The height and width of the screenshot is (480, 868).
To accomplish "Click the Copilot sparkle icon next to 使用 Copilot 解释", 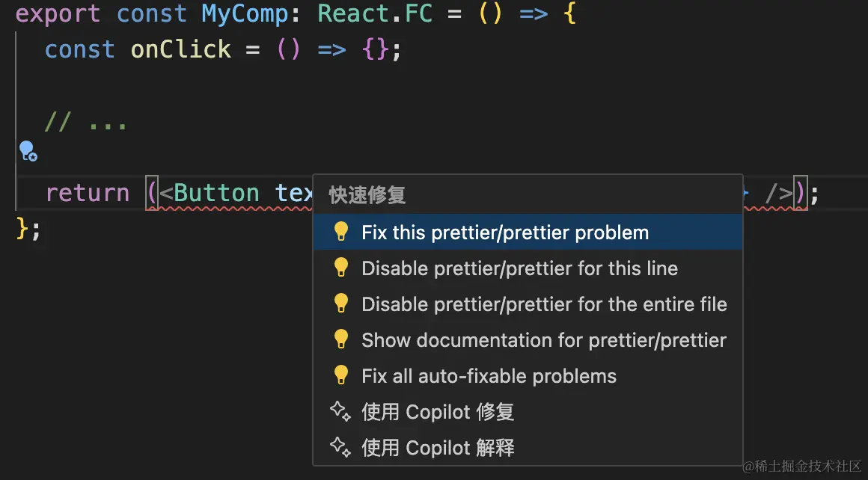I will pos(341,447).
